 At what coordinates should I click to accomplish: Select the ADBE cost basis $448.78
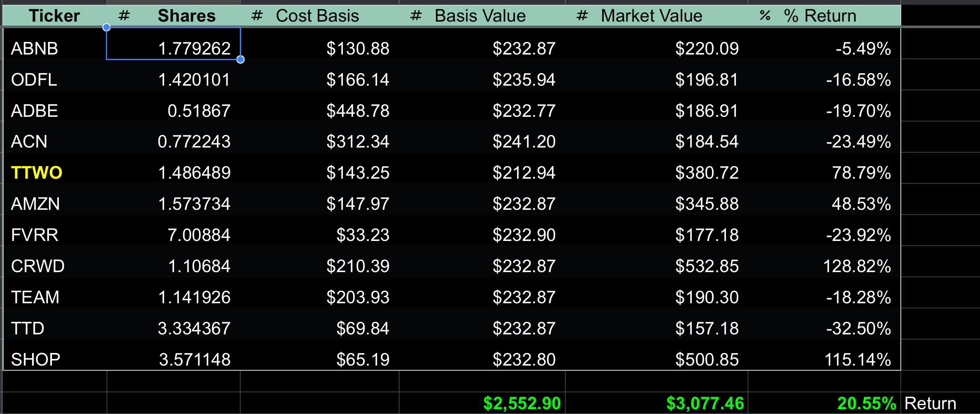[x=358, y=111]
